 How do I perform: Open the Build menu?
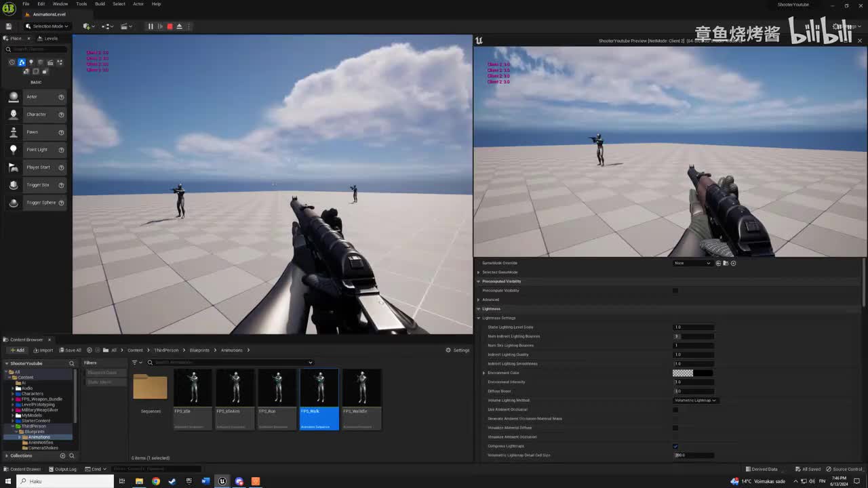click(100, 4)
